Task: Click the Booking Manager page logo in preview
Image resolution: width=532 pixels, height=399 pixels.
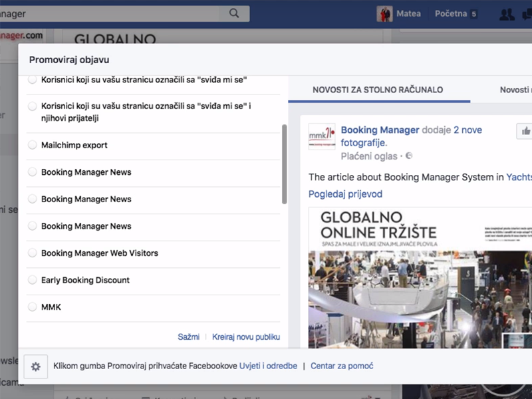Action: (322, 136)
